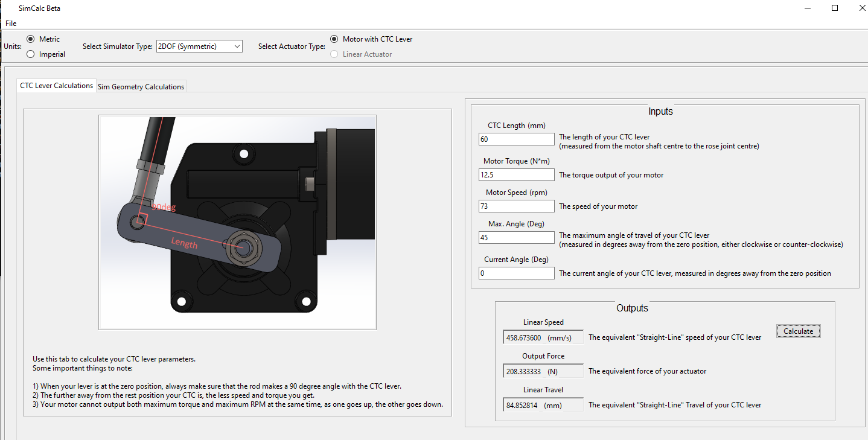Viewport: 868px width, 440px height.
Task: Click the Max. Angle input box
Action: tap(516, 238)
